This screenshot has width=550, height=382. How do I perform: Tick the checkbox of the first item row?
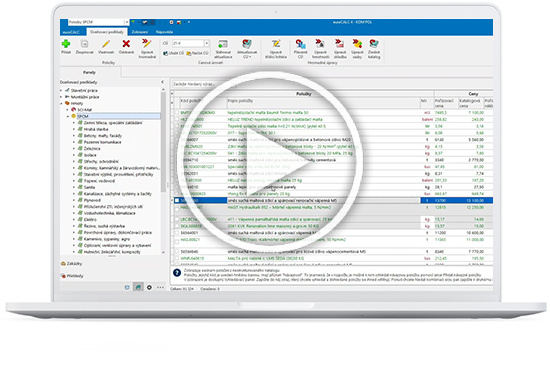[x=177, y=113]
